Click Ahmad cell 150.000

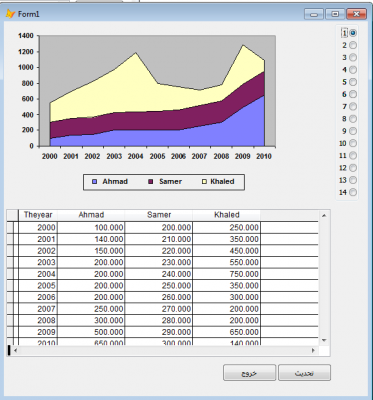[91, 251]
